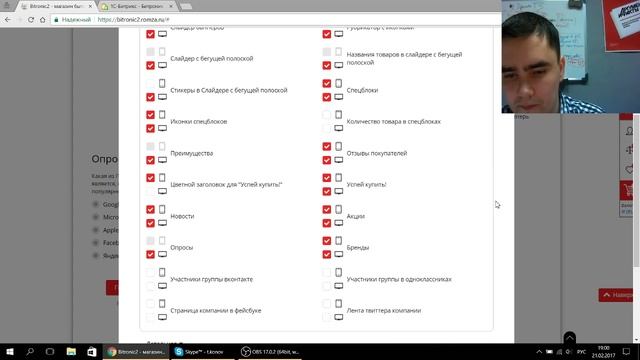Screen dimensions: 640x360
Task: Uncheck mobile checkbox for Успей купить!
Action: click(x=327, y=178)
